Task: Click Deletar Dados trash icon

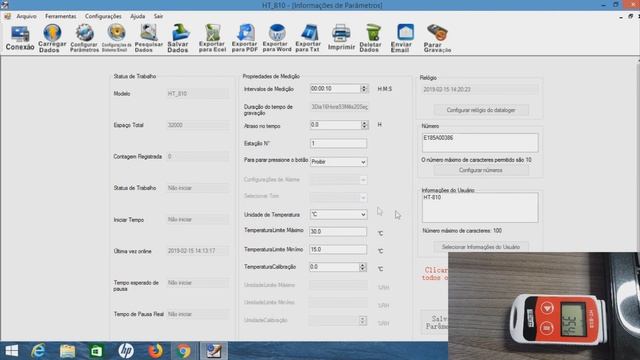Action: pyautogui.click(x=371, y=38)
